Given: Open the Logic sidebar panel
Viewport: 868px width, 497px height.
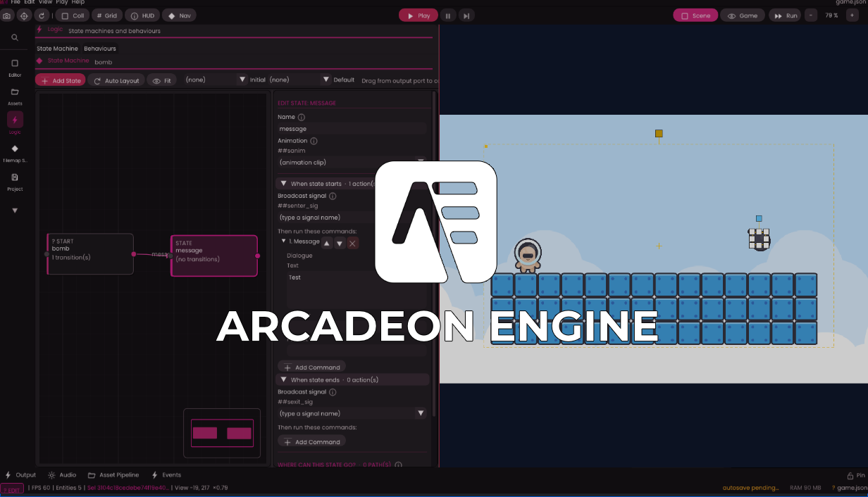Looking at the screenshot, I should pos(15,123).
